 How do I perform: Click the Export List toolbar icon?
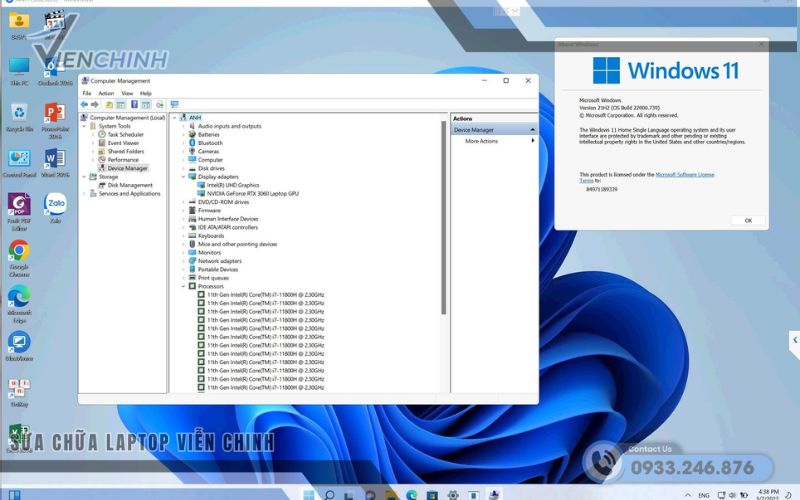160,105
